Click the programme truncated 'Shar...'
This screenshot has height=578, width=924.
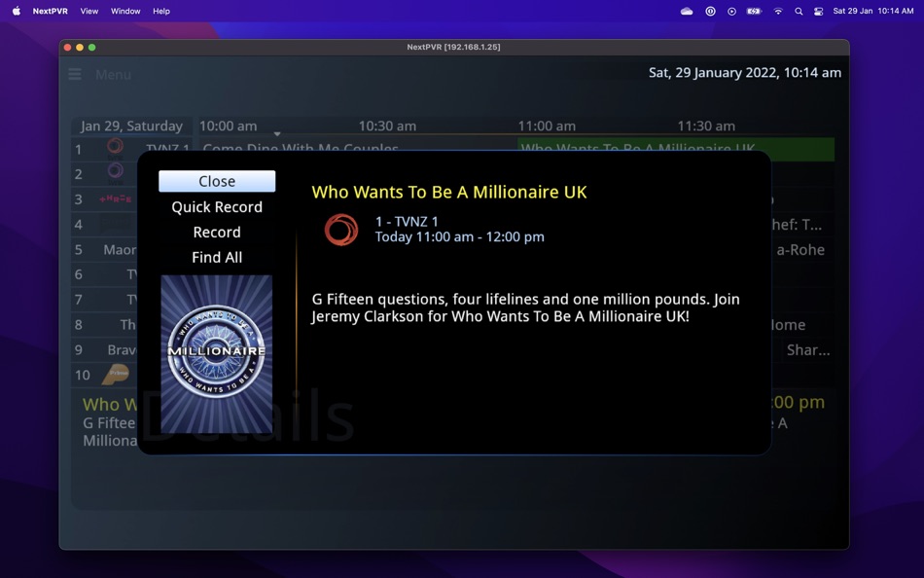point(808,350)
